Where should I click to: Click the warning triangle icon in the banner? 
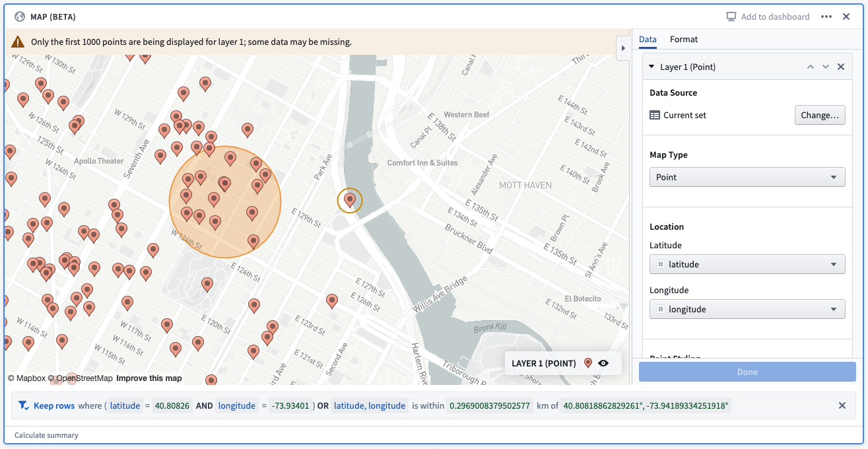pos(18,42)
